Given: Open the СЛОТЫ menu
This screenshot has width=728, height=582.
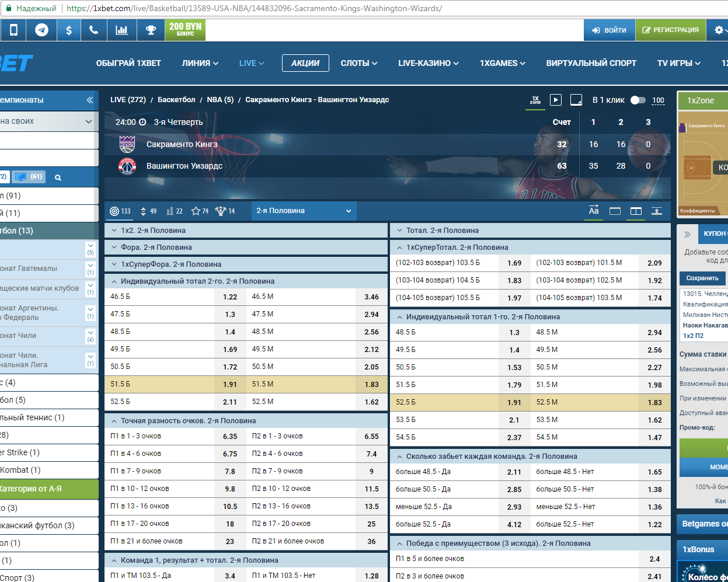Looking at the screenshot, I should (359, 63).
